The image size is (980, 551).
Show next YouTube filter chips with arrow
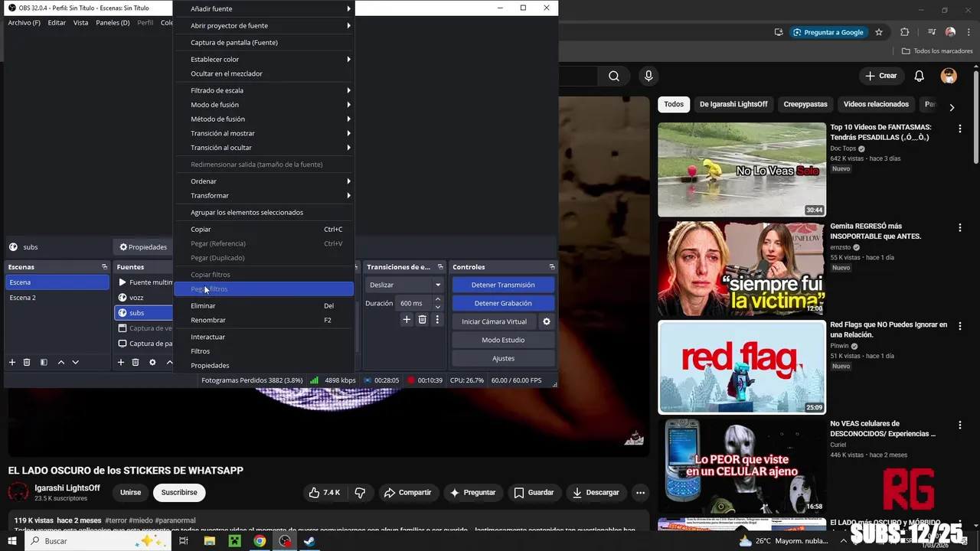click(952, 108)
